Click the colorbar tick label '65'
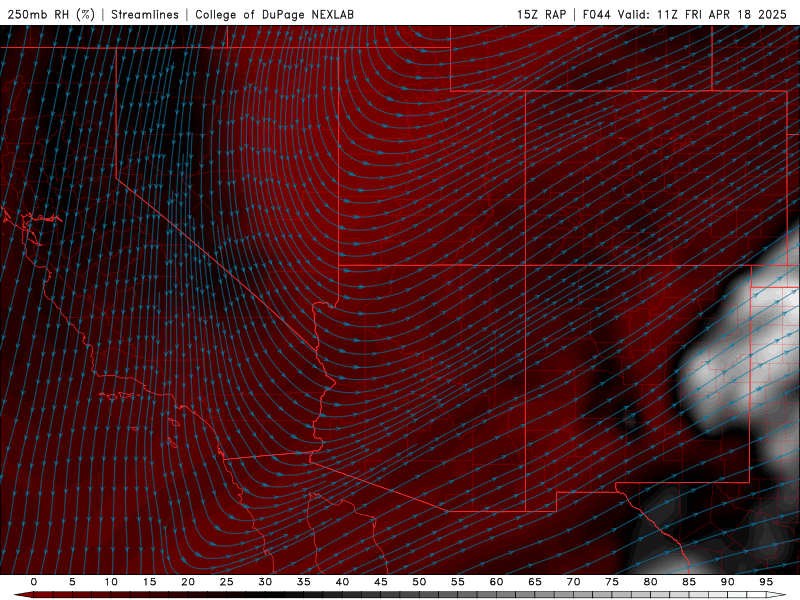The image size is (800, 600). coord(535,582)
